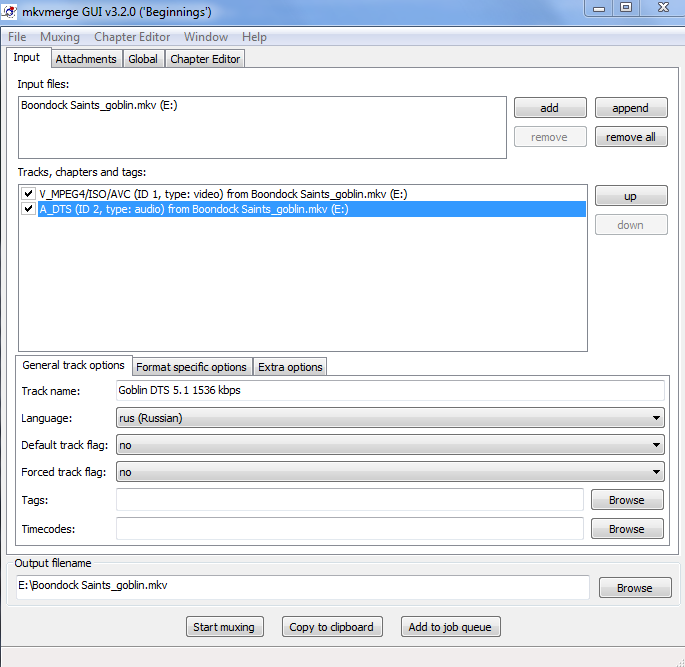Click the Track name text field
Viewport: 685px width, 667px height.
[390, 391]
